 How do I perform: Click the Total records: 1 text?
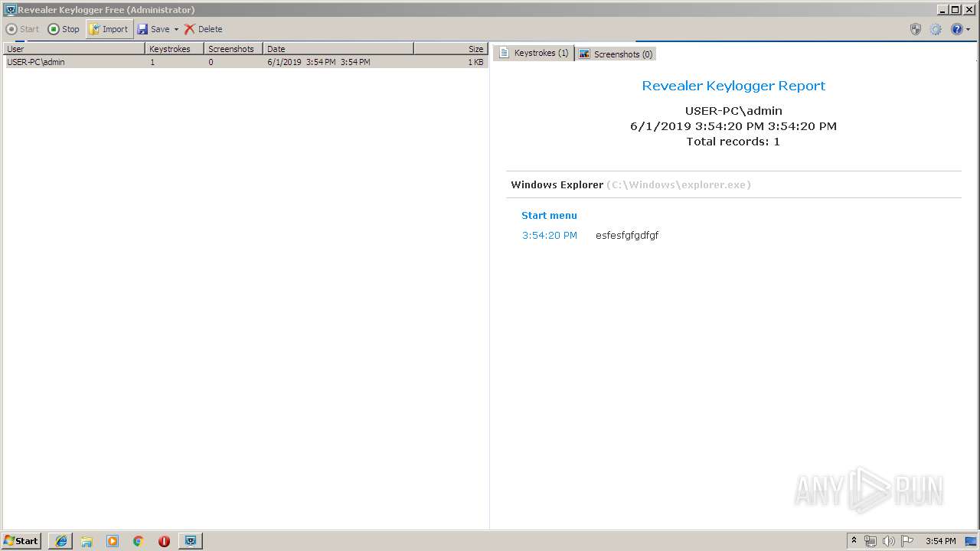733,141
